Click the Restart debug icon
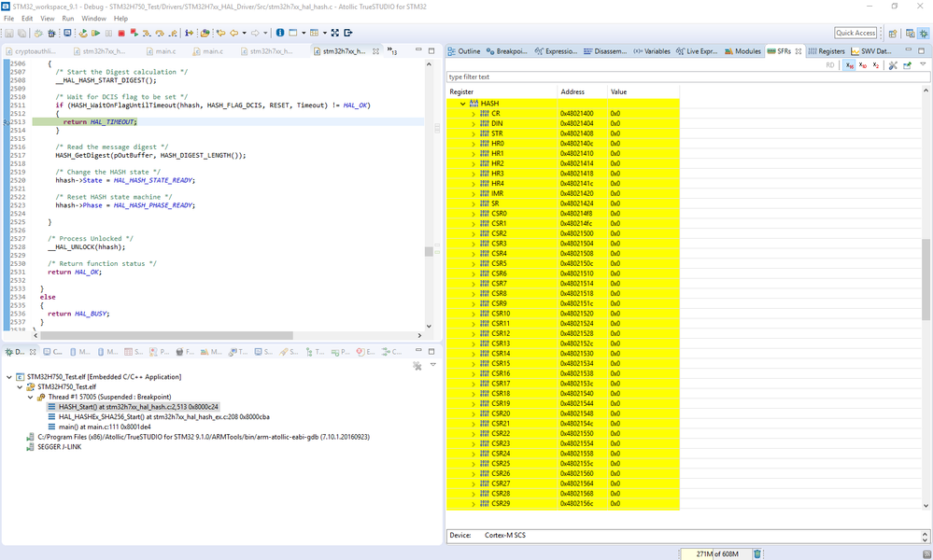 [83, 33]
